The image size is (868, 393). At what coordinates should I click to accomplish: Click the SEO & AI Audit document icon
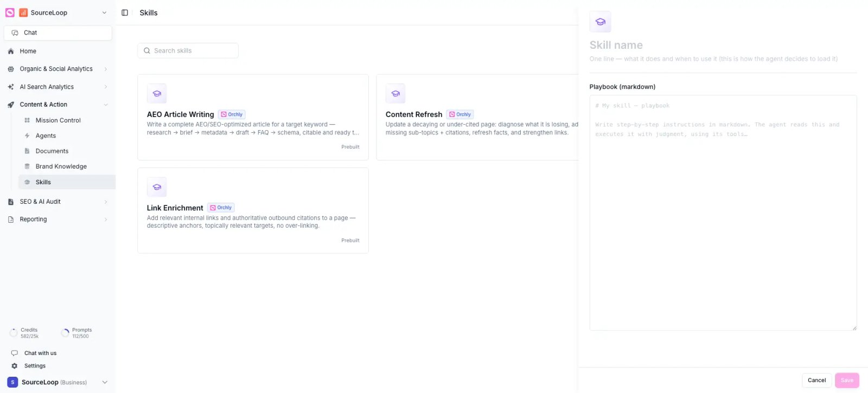click(11, 202)
